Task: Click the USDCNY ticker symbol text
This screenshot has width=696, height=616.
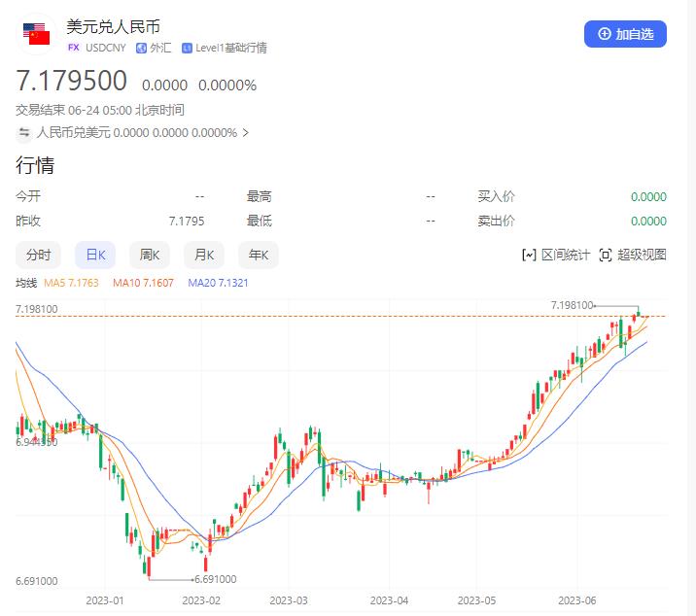Action: (x=106, y=48)
